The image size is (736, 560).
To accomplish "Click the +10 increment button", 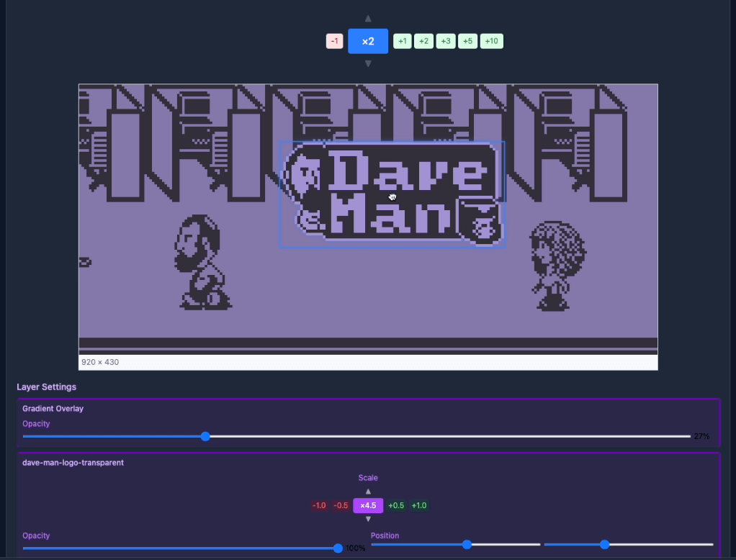I will [491, 41].
